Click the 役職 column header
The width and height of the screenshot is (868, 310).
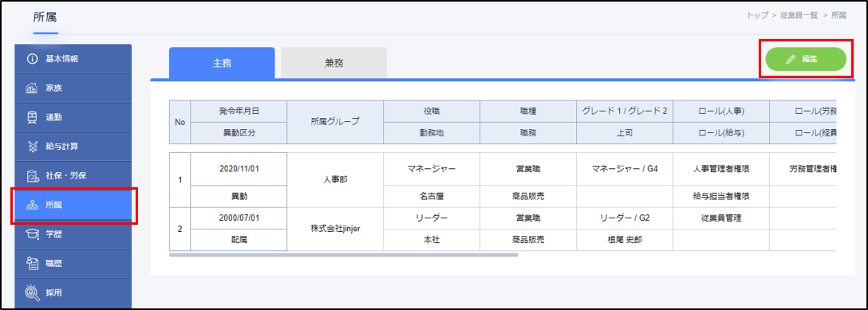(432, 111)
